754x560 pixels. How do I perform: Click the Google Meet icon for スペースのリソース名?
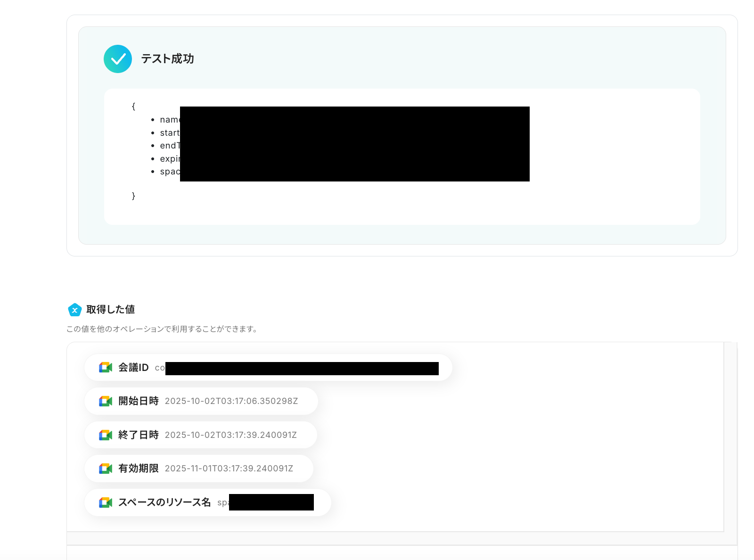[x=106, y=502]
